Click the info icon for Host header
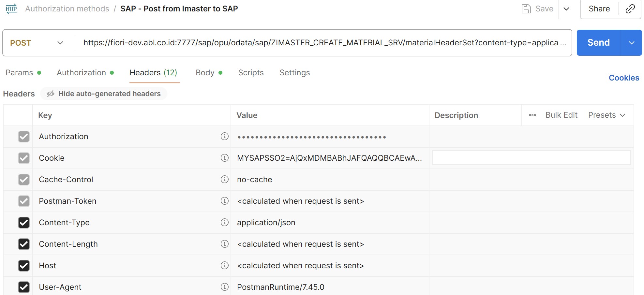The height and width of the screenshot is (295, 644). (x=225, y=265)
